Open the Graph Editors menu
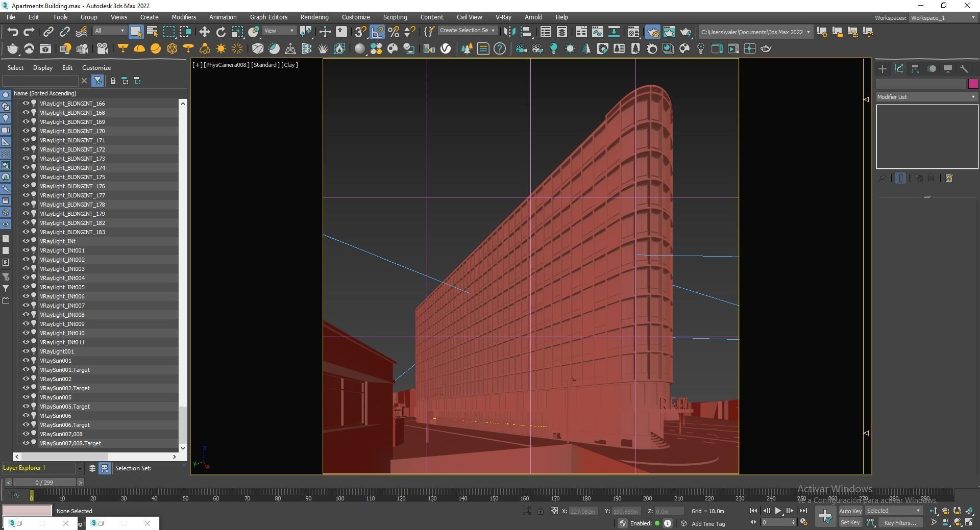Image resolution: width=980 pixels, height=530 pixels. (x=268, y=17)
